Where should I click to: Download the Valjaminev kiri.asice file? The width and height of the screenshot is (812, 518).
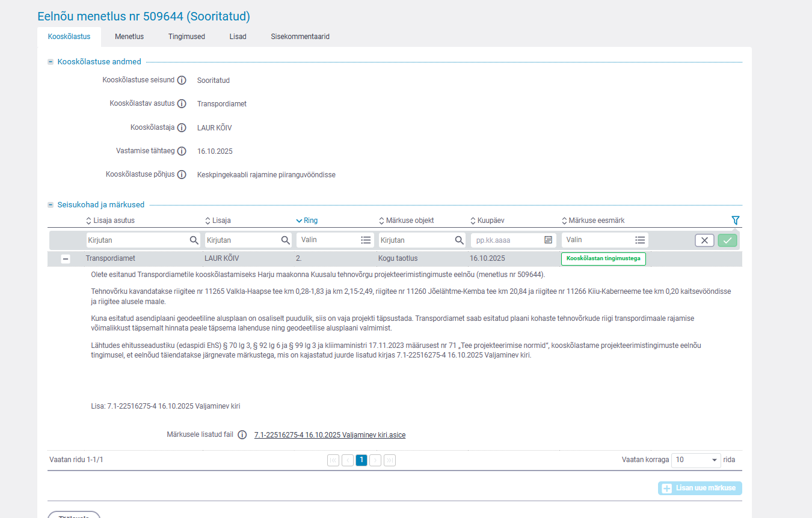[330, 435]
